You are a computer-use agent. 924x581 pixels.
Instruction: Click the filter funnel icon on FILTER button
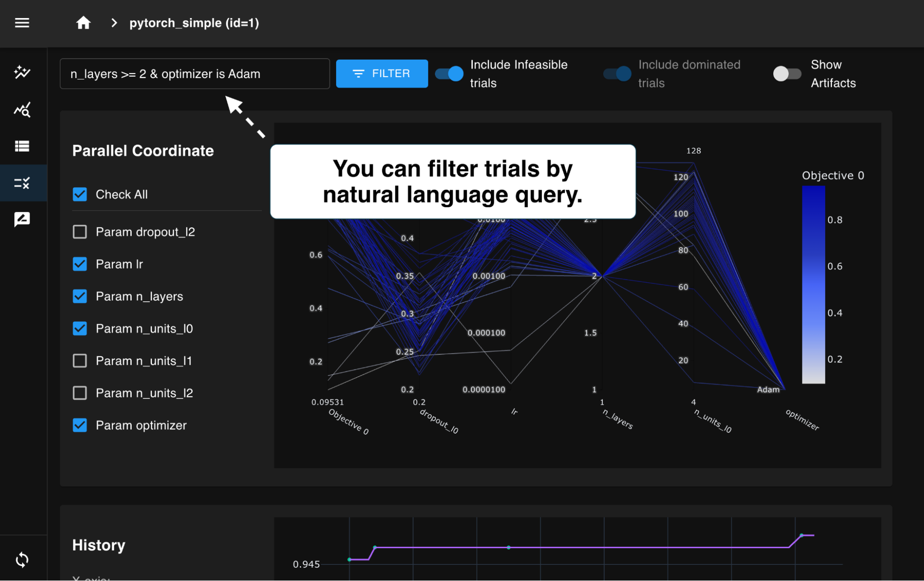(x=359, y=73)
